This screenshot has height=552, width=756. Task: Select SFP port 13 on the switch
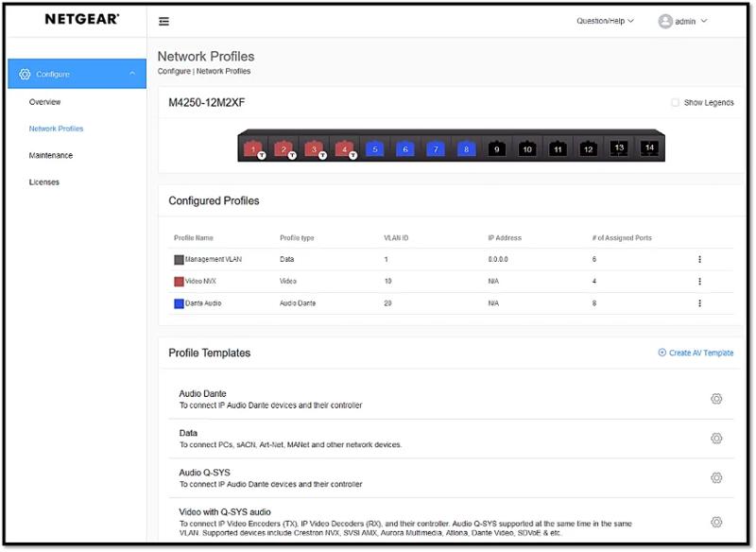619,148
